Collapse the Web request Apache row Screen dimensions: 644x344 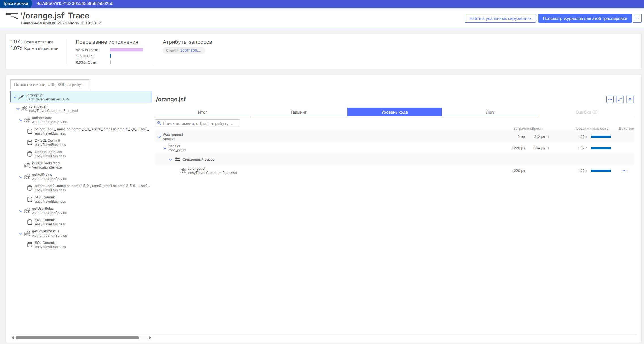(159, 137)
